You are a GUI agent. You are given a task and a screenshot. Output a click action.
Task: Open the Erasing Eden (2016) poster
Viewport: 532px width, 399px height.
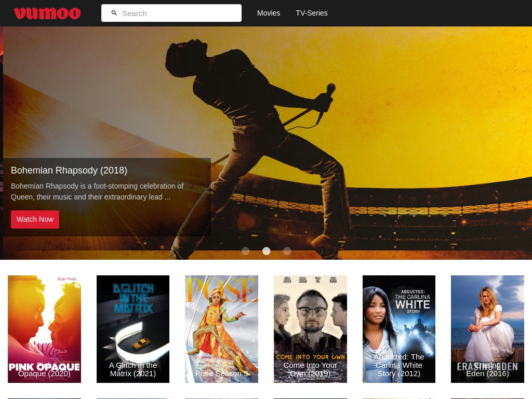pyautogui.click(x=487, y=329)
